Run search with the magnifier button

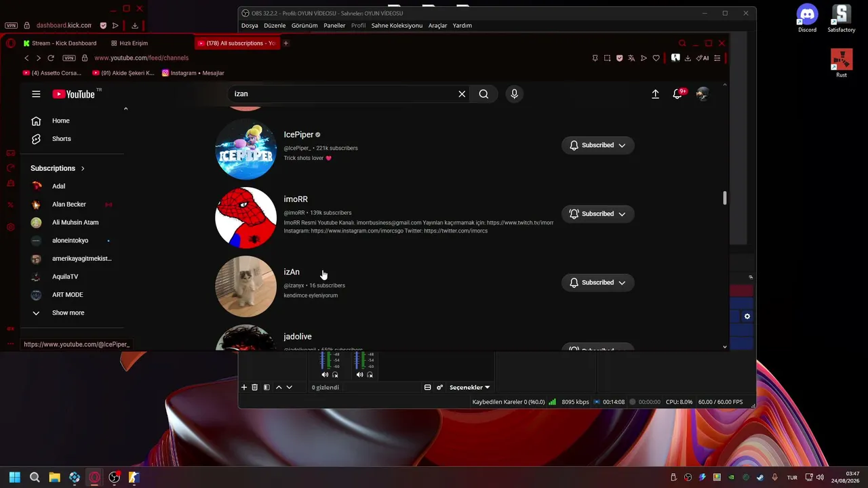pos(484,94)
